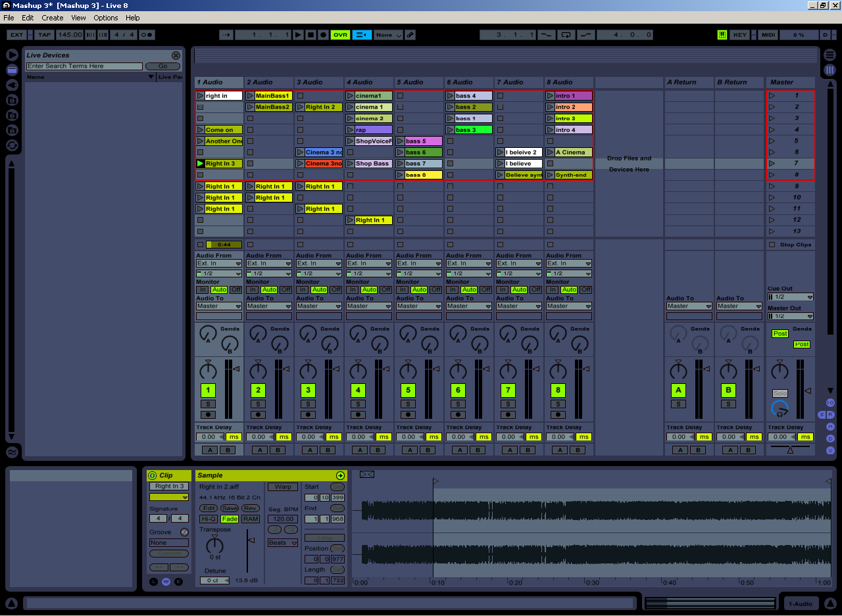Open the Cue Out dropdown
This screenshot has width=842, height=616.
click(791, 297)
